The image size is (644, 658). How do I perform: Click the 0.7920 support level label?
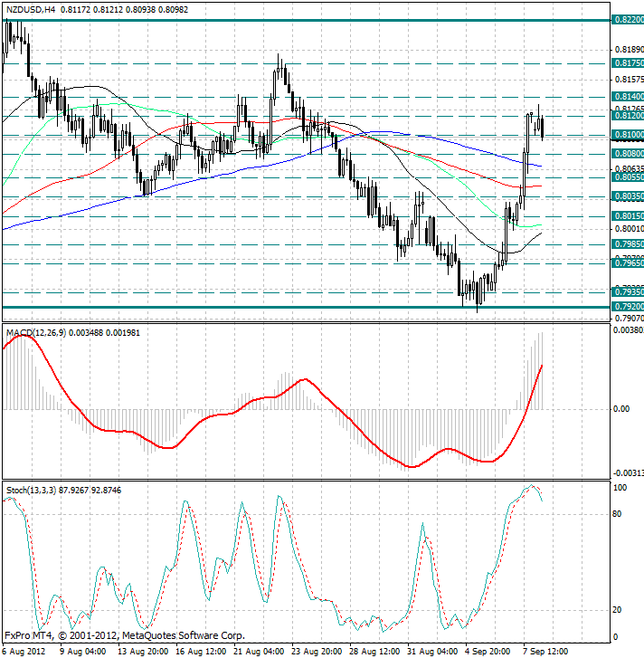click(x=628, y=307)
